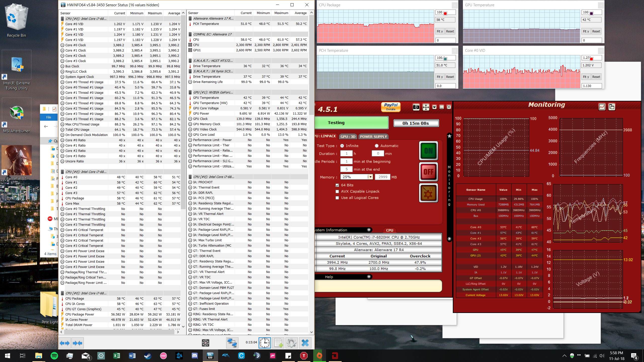The height and width of the screenshot is (362, 644).
Task: Click CPU Package graph red color swatch
Action: [x=445, y=13]
